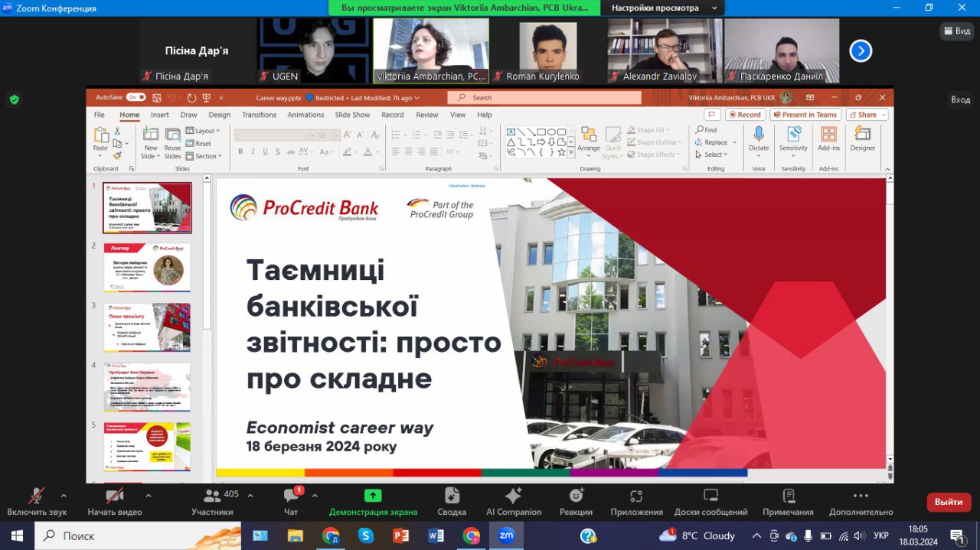980x550 pixels.
Task: Open Zoom chat panel
Action: pos(291,502)
